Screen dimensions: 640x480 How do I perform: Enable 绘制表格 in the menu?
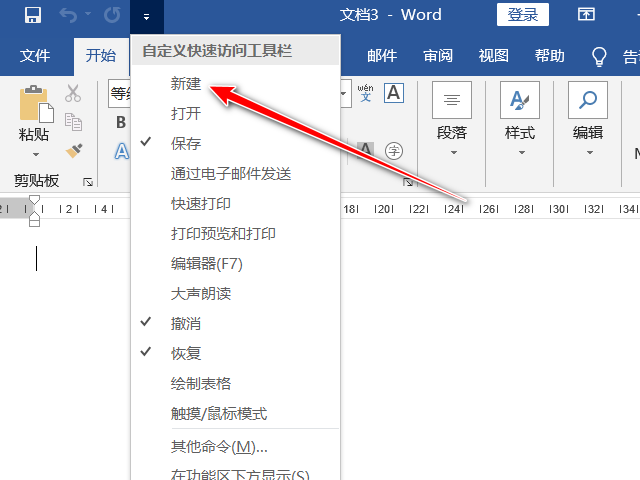(236, 384)
